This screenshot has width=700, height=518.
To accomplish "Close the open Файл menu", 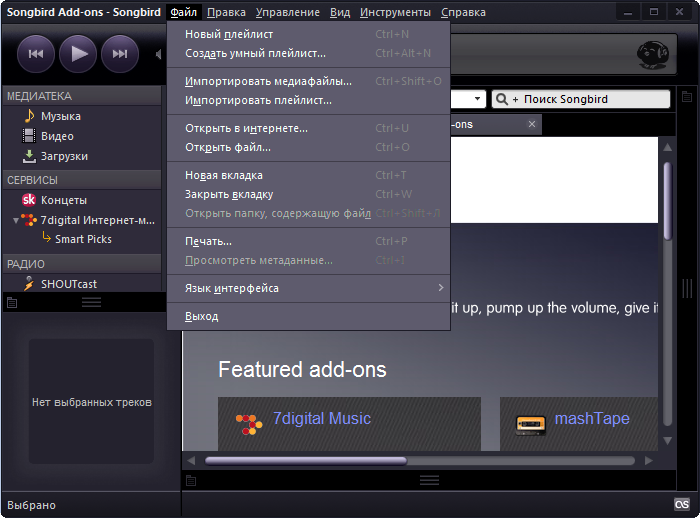I will point(183,12).
